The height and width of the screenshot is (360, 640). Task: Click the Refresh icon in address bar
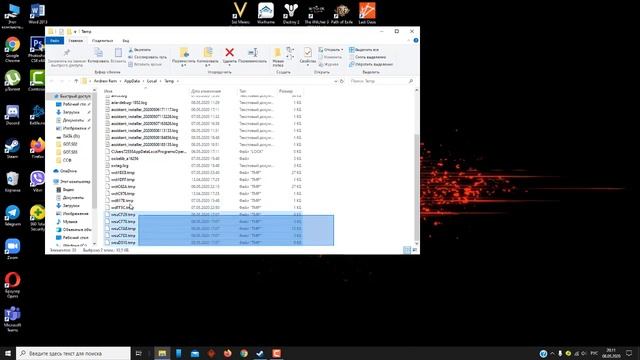(x=342, y=81)
